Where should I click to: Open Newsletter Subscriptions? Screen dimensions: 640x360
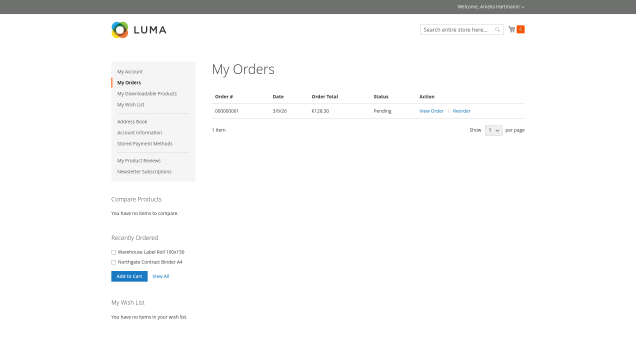click(x=144, y=172)
